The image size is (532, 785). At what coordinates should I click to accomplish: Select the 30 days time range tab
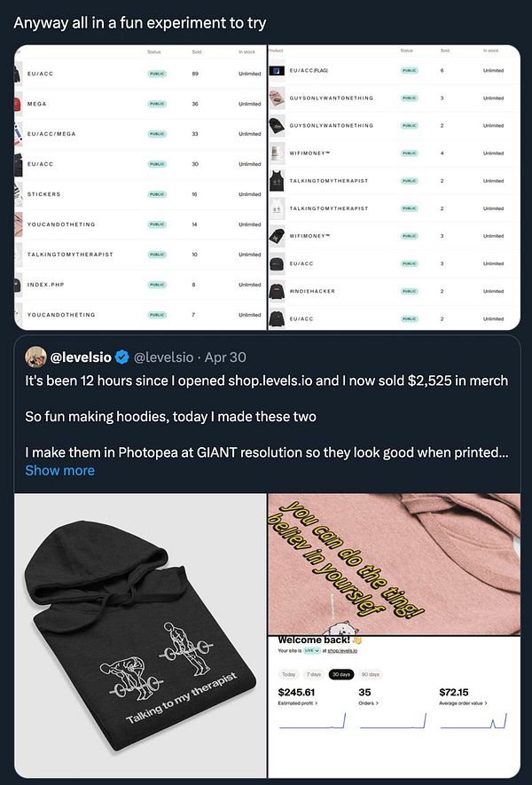(341, 674)
